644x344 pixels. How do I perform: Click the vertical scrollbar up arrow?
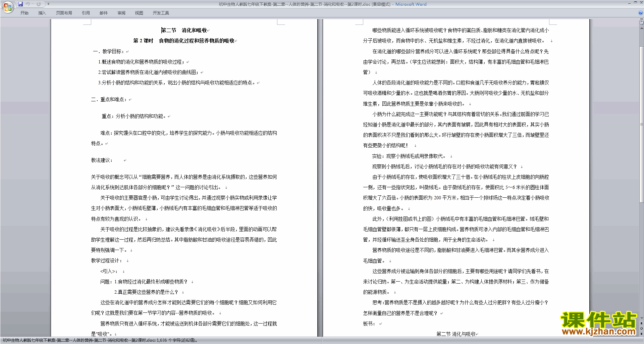(641, 28)
